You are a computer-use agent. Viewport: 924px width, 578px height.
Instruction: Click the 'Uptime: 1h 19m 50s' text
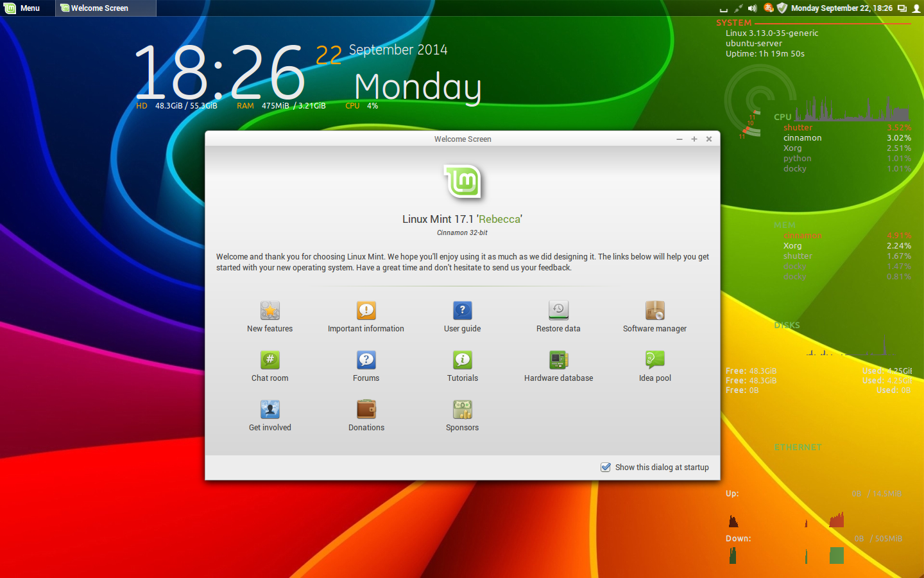tap(765, 53)
